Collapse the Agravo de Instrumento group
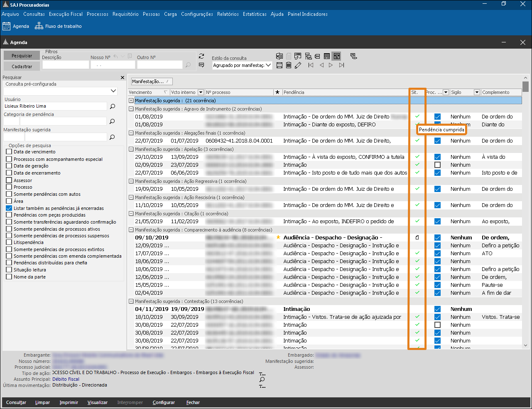The width and height of the screenshot is (532, 409). click(x=131, y=109)
